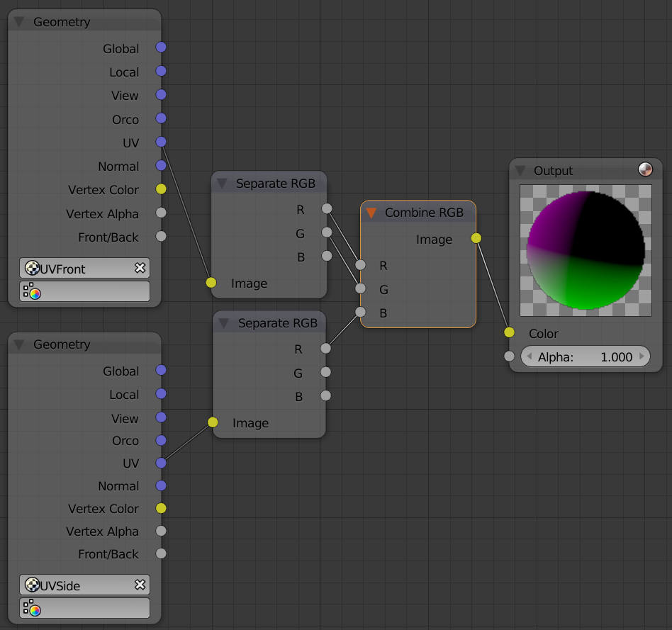This screenshot has height=630, width=672.
Task: Click the UVSide text field
Action: [84, 585]
